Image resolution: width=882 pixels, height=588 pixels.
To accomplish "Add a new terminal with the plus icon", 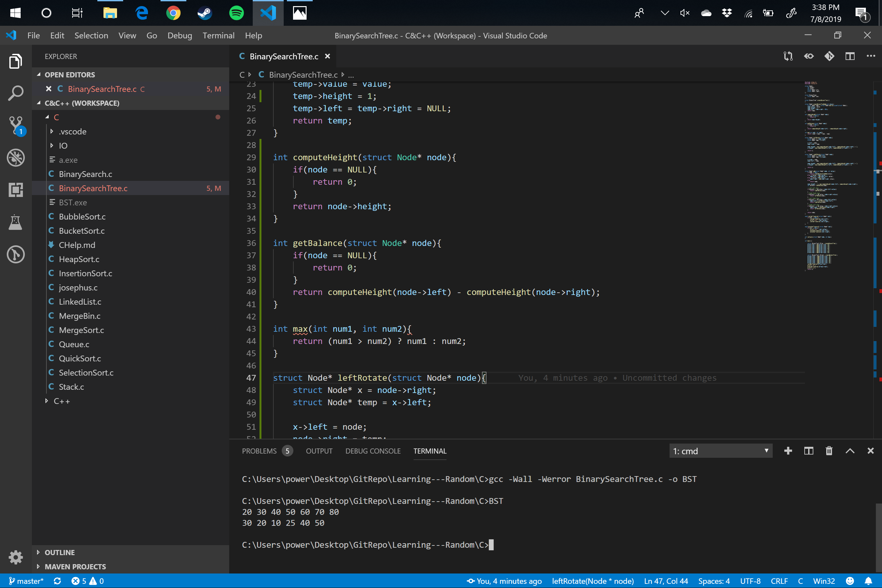I will coord(788,451).
